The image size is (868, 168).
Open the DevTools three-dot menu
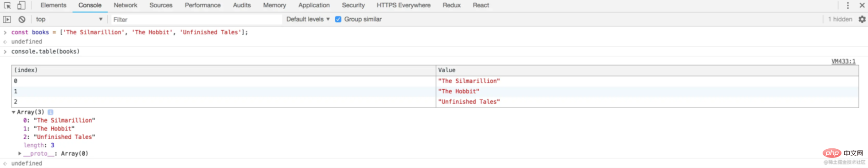coord(847,5)
